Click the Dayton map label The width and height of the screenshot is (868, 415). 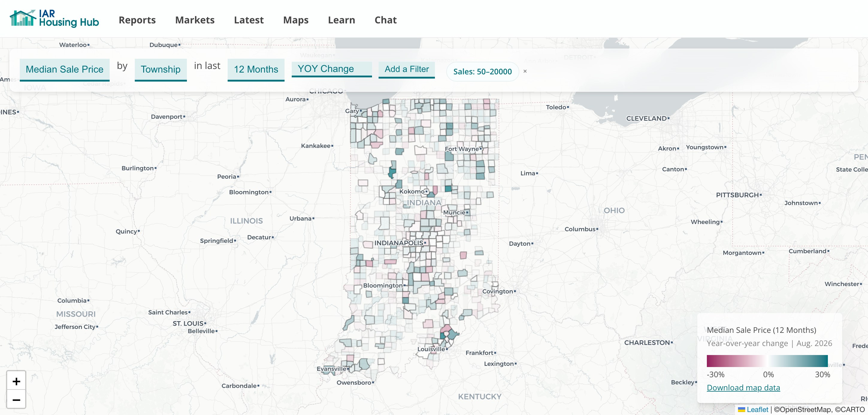pyautogui.click(x=520, y=243)
